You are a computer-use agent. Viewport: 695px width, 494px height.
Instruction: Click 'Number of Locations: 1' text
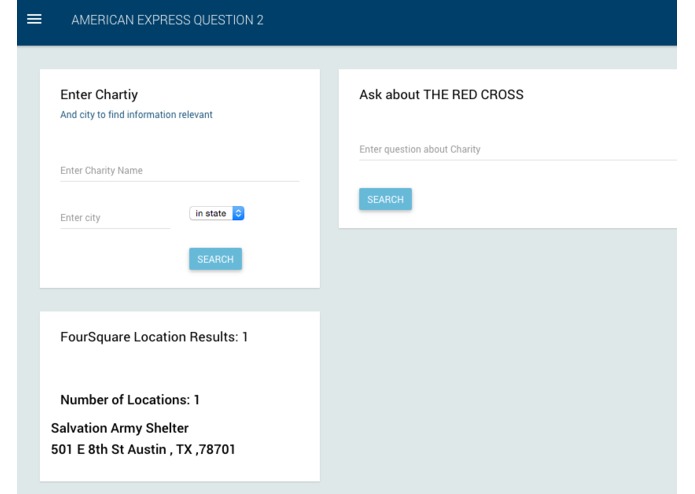(130, 400)
